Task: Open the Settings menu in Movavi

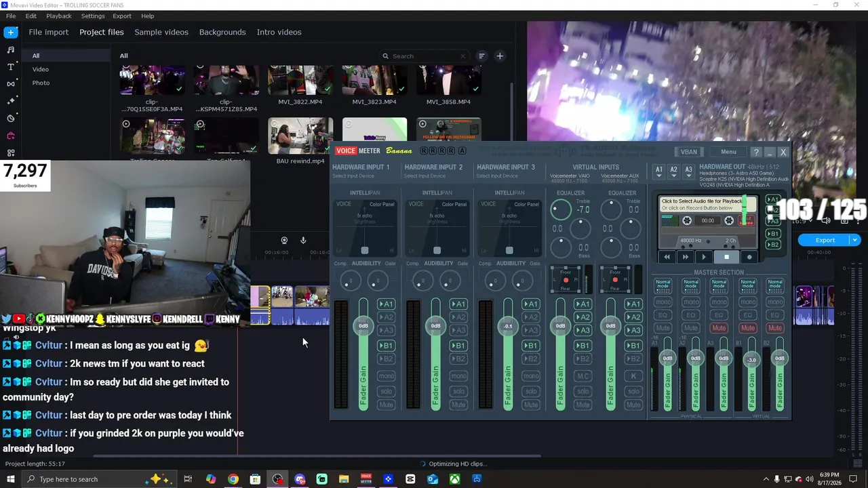Action: (93, 16)
